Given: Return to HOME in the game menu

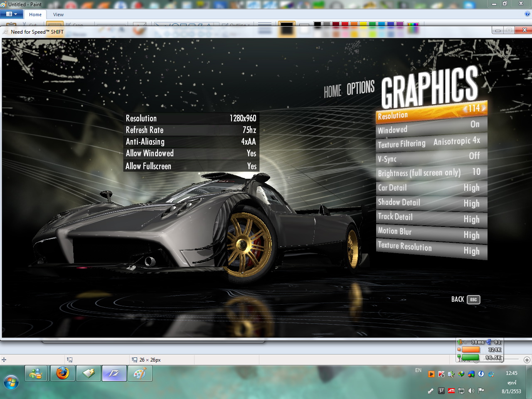Looking at the screenshot, I should coord(332,91).
